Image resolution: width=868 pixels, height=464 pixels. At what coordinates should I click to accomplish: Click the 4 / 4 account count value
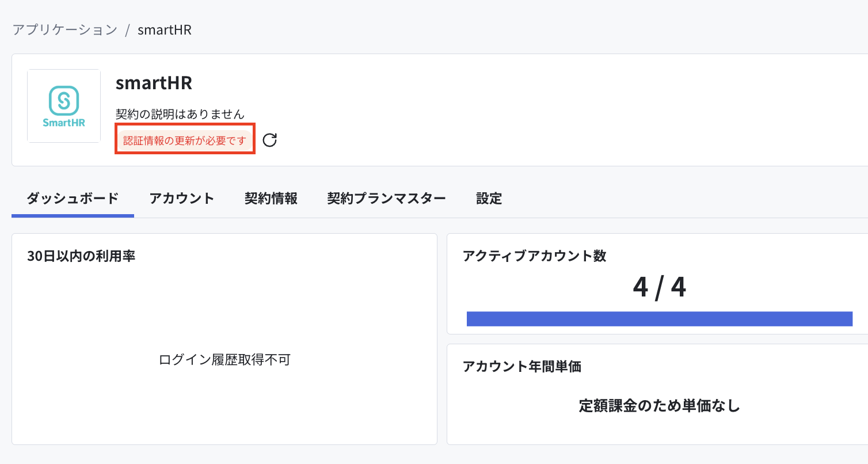[660, 287]
